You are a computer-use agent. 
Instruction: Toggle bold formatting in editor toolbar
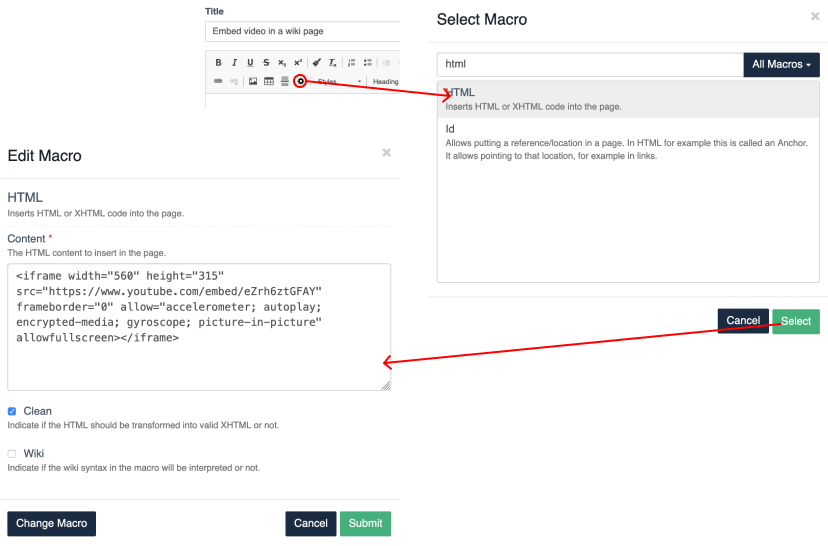tap(218, 62)
